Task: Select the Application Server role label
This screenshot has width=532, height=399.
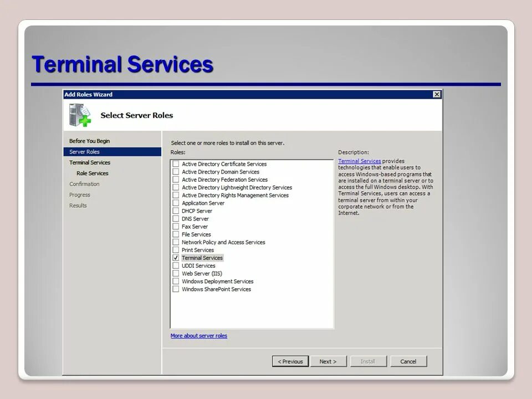Action: (x=203, y=203)
